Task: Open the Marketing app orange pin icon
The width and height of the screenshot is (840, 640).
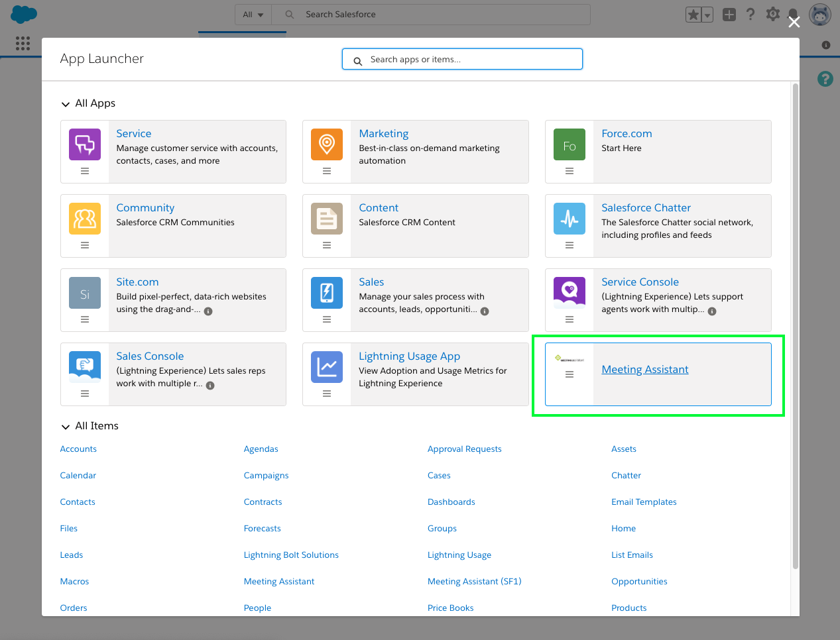Action: (327, 144)
